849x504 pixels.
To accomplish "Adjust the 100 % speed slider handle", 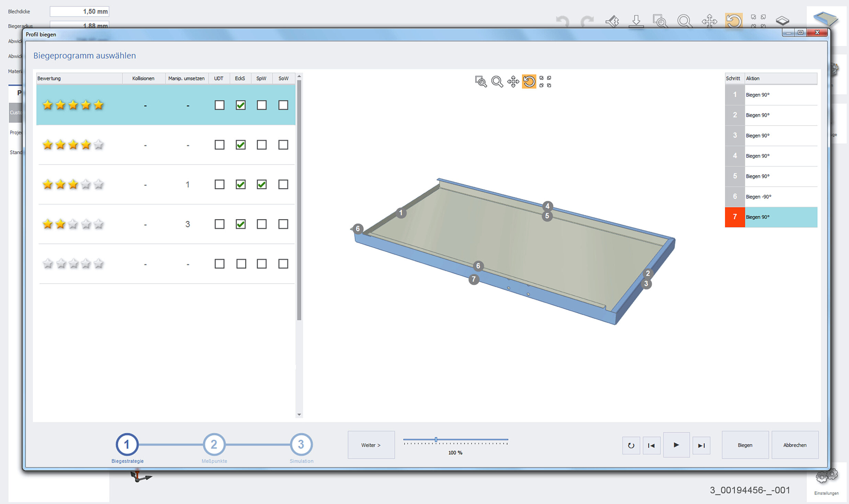I will [436, 439].
